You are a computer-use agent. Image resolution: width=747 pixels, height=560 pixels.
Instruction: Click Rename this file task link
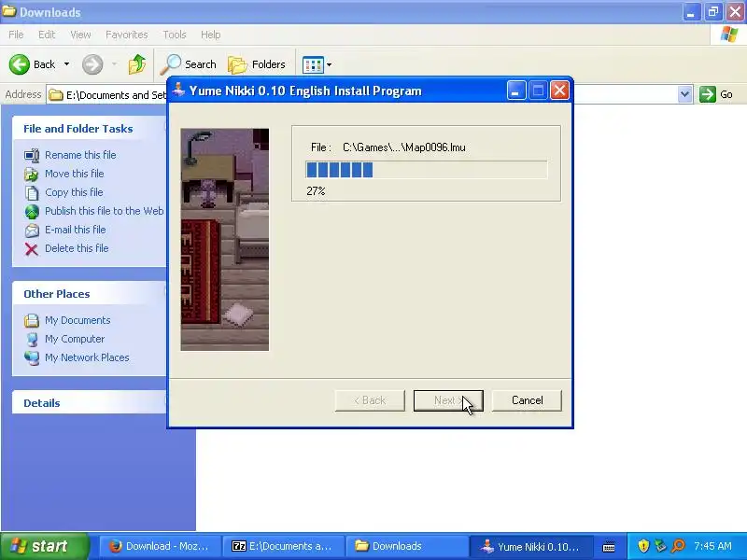point(80,155)
